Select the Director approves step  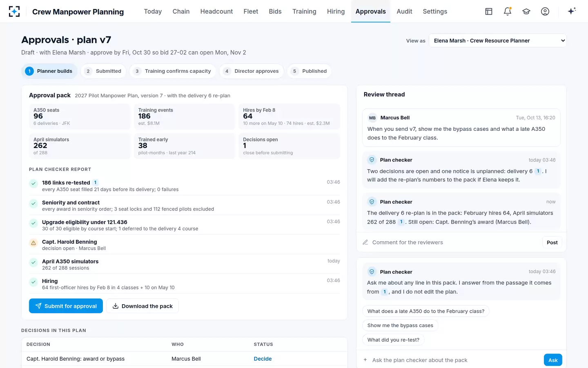(x=252, y=71)
